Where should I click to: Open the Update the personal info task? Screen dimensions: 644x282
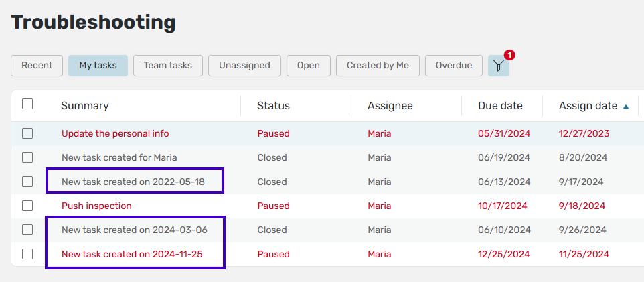coord(115,133)
